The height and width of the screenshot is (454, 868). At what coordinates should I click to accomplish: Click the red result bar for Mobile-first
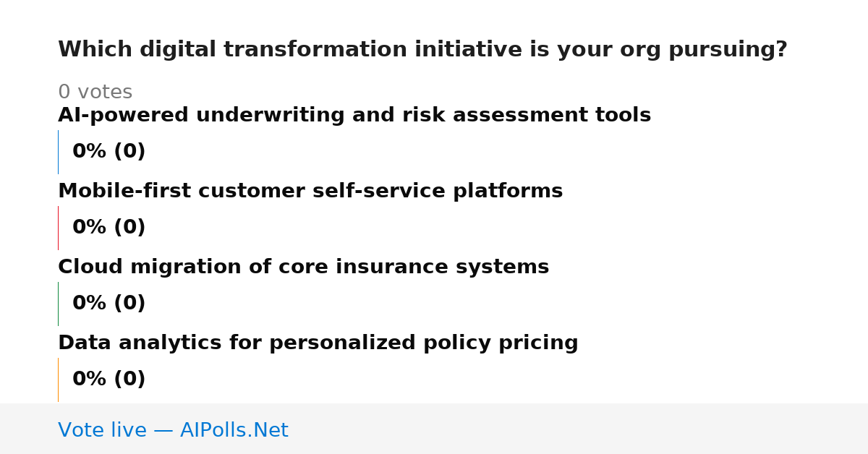click(58, 228)
